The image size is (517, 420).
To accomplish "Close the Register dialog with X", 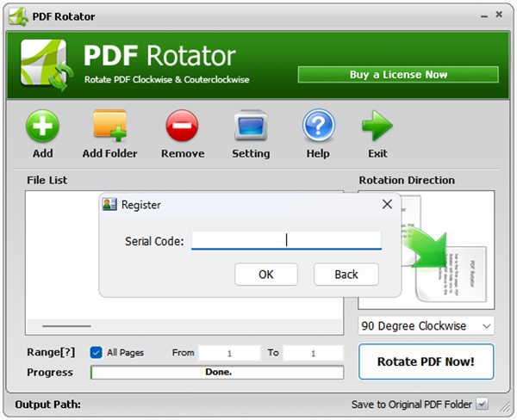I will [387, 205].
